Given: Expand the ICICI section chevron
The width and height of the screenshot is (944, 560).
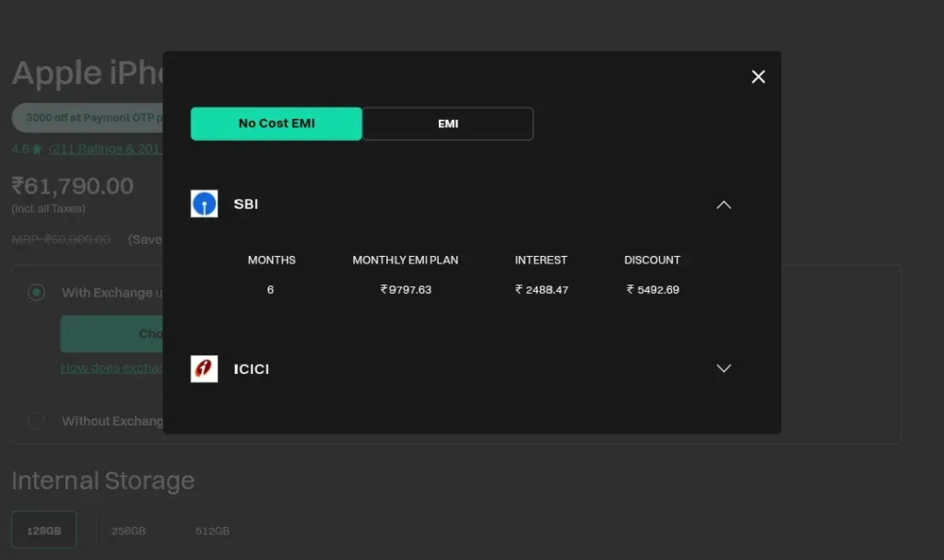Looking at the screenshot, I should point(724,368).
